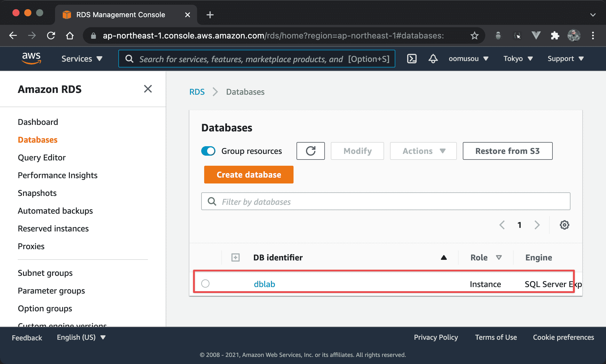The width and height of the screenshot is (606, 364).
Task: Open the Role column filter arrow
Action: 499,257
